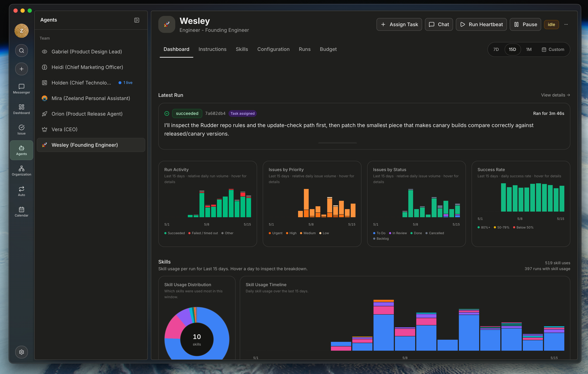This screenshot has height=374, width=588.
Task: Click the Assign Task button
Action: pos(399,24)
